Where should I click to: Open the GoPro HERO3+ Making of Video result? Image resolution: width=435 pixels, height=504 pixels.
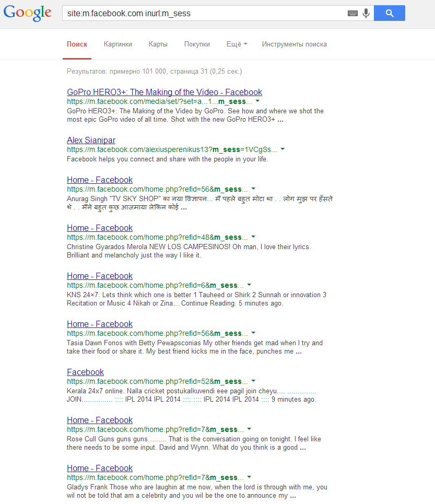click(164, 92)
